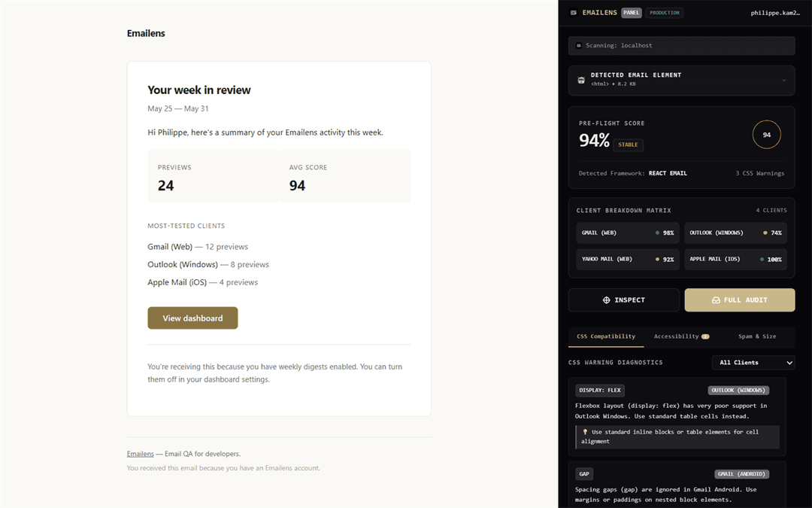Click the 'Use standard inline blocks' tip box
812x508 pixels.
677,437
